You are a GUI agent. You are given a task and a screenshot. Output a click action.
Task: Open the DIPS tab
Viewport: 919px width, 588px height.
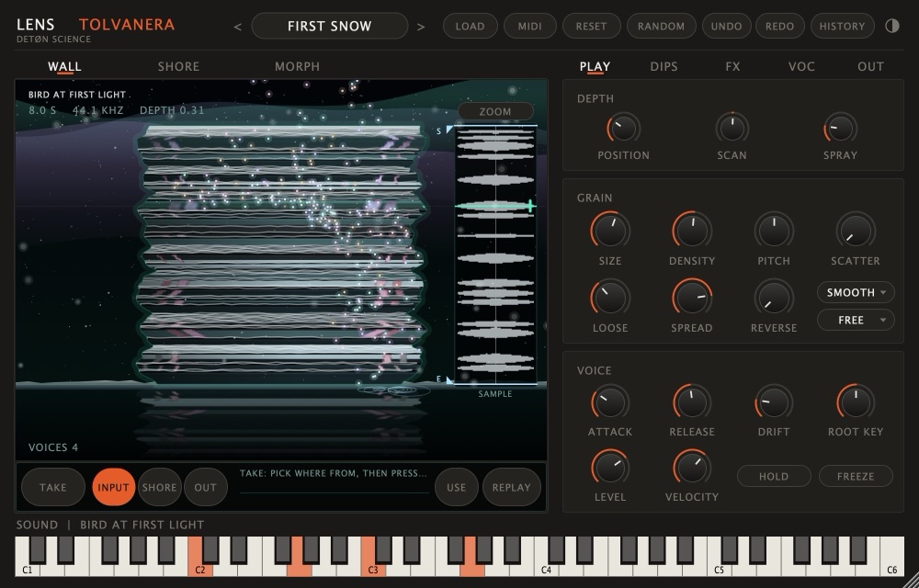[x=664, y=67]
